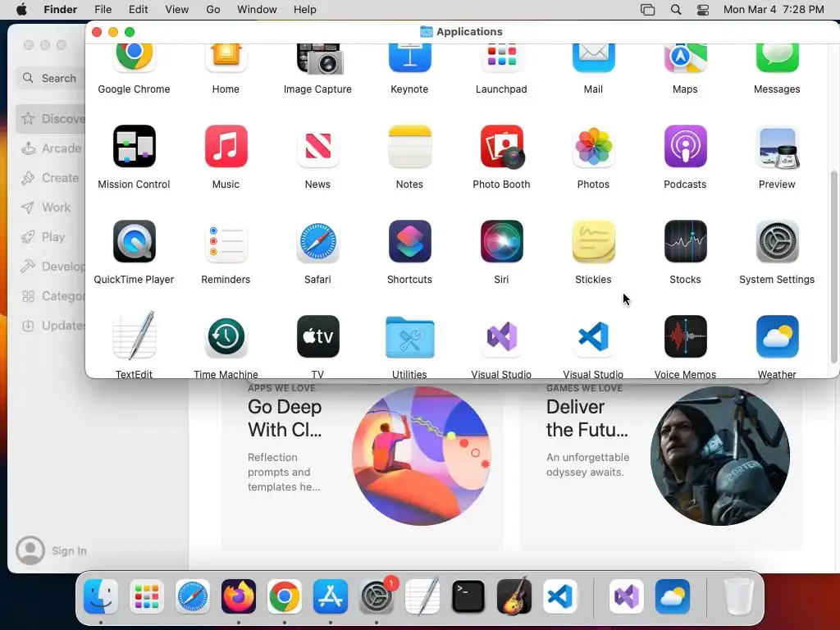Open the Deliver the Futu... game story
Viewport: 840px width, 630px height.
[x=660, y=464]
